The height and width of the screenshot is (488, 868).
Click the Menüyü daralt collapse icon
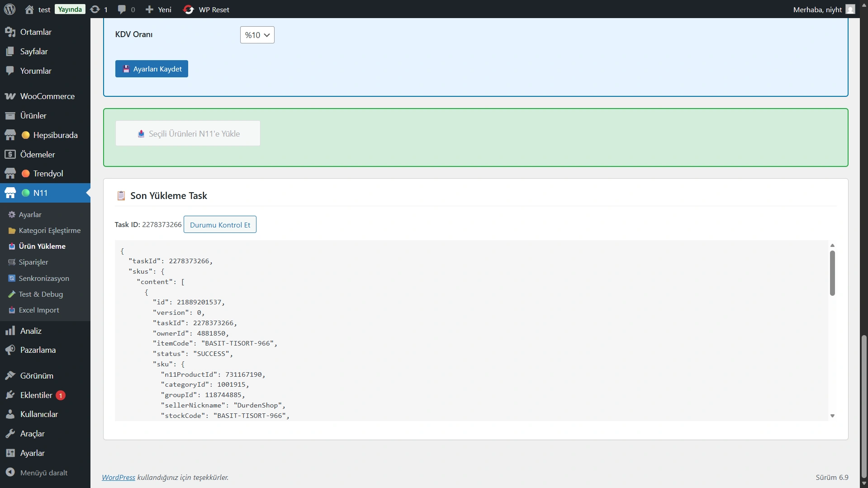pos(10,473)
